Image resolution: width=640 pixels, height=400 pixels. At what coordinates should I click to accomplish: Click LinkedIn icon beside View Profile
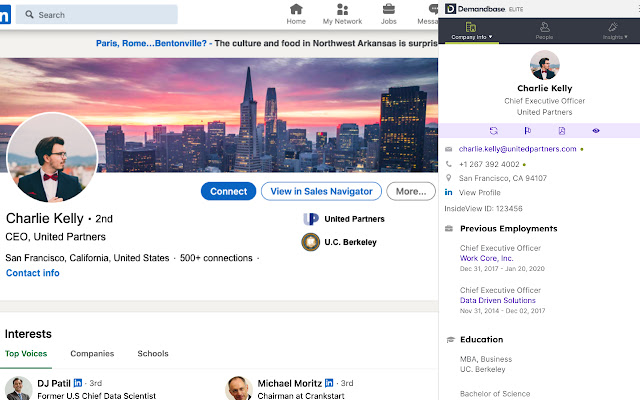pos(449,192)
